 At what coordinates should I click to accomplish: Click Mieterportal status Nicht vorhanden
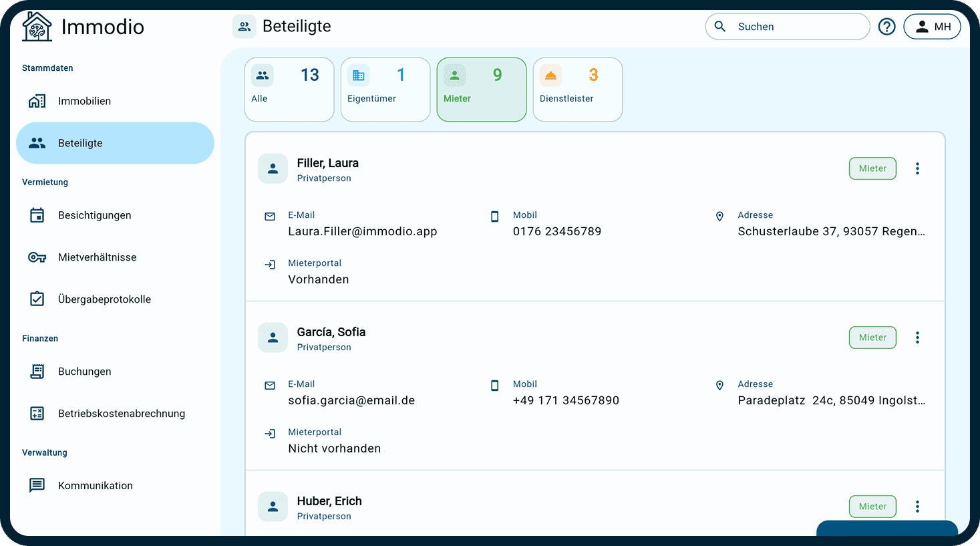click(x=335, y=448)
